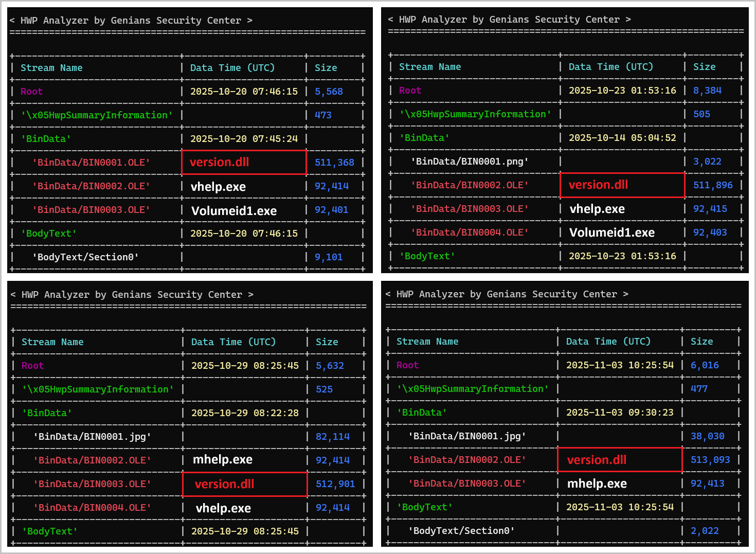The height and width of the screenshot is (554, 756).
Task: Select the mhelp.exe label beside size 92,413
Action: click(x=597, y=484)
